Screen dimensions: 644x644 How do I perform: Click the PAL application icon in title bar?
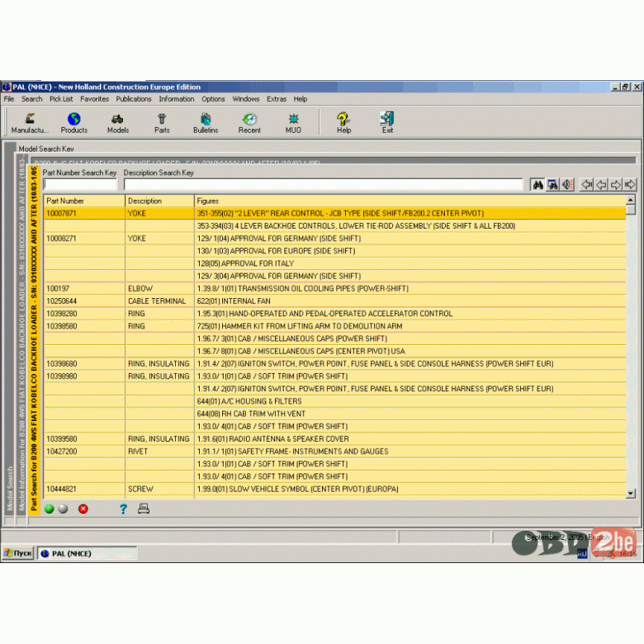[x=7, y=87]
